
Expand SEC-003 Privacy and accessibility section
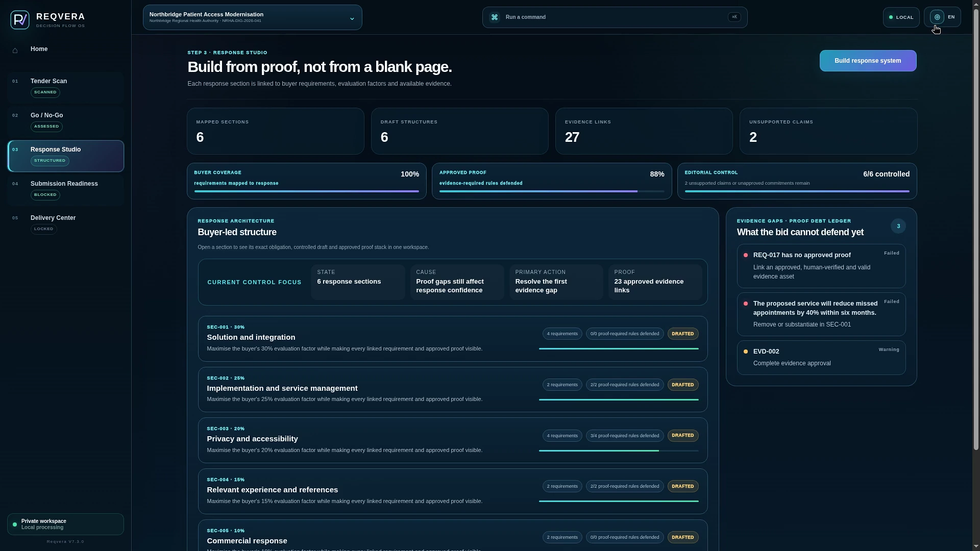[453, 440]
